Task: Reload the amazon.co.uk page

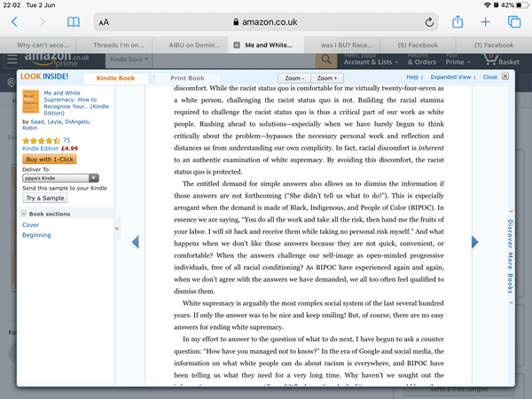Action: coord(429,22)
